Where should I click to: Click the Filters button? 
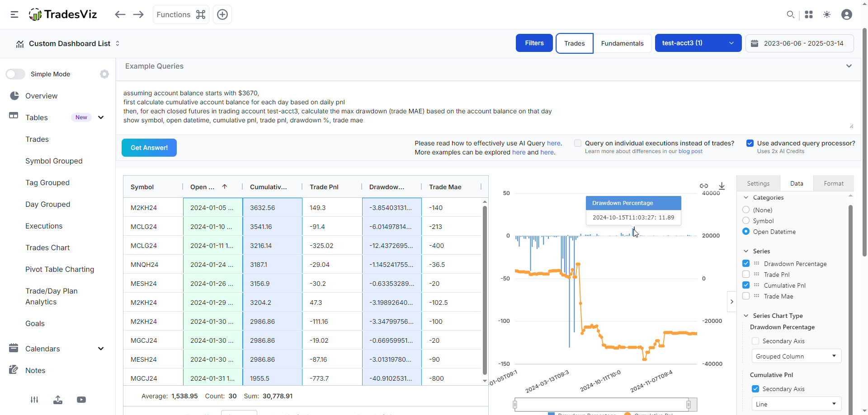pos(534,43)
